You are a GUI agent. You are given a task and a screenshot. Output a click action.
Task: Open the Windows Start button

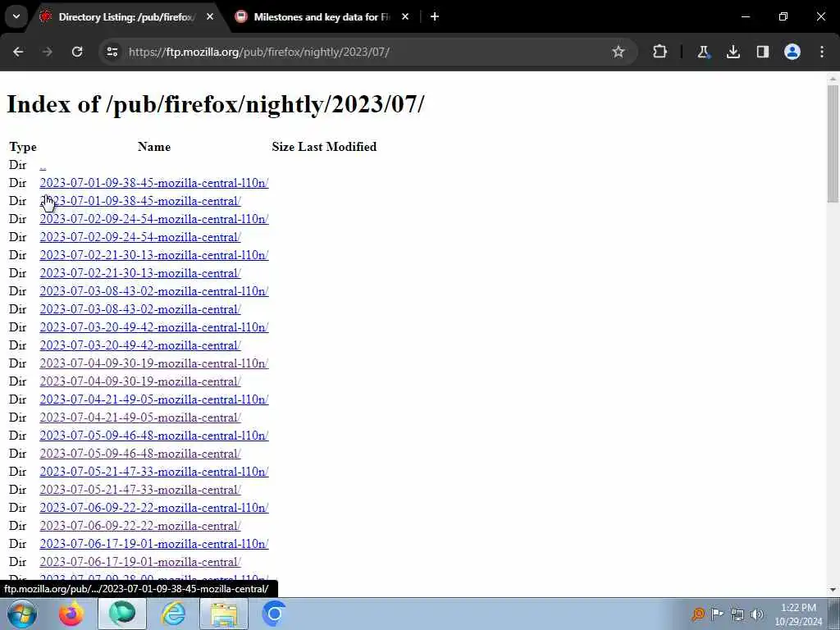pyautogui.click(x=22, y=614)
